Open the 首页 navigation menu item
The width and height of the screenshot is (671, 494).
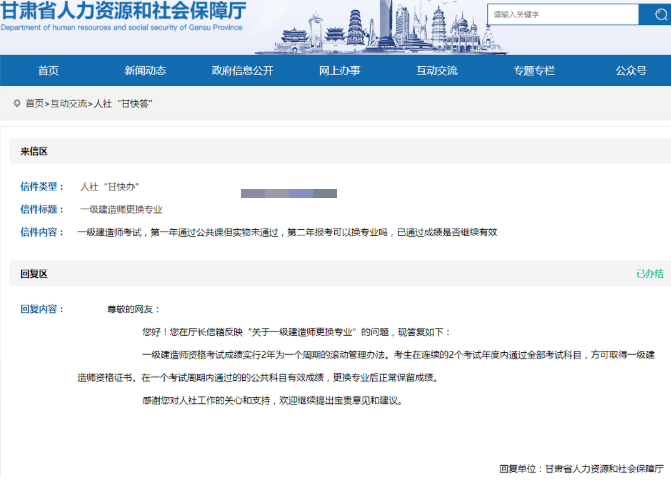pos(48,71)
